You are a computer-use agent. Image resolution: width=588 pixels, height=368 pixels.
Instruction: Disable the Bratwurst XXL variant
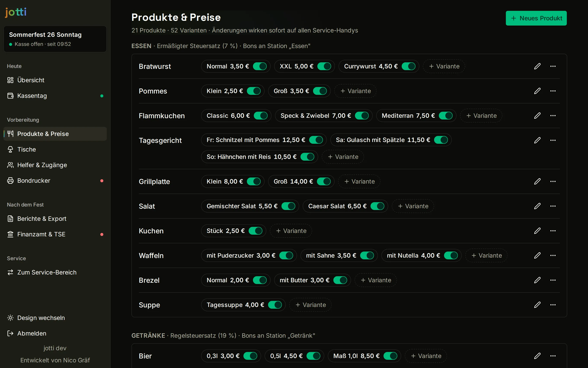pyautogui.click(x=324, y=66)
